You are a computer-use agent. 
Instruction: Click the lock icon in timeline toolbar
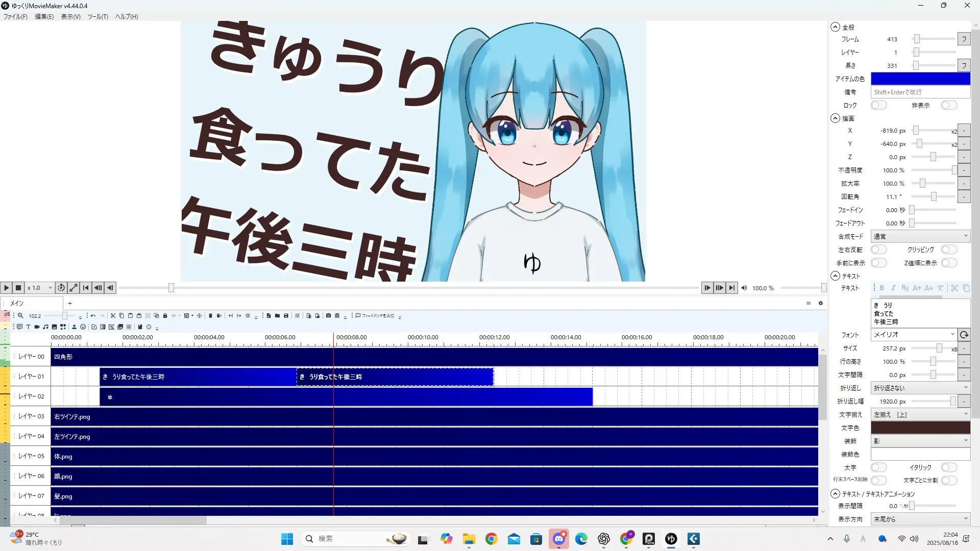(x=165, y=316)
